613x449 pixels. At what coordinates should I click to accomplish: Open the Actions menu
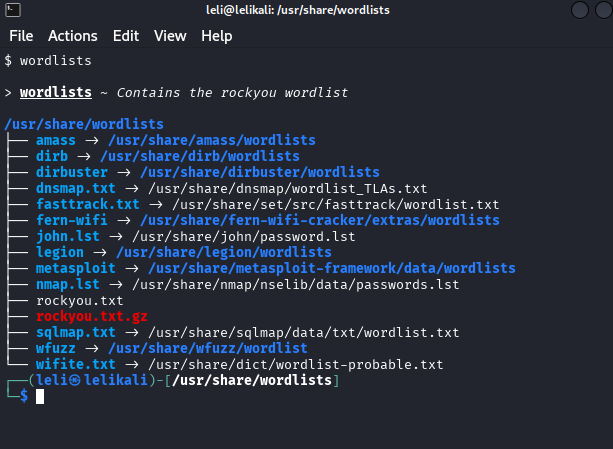tap(73, 36)
